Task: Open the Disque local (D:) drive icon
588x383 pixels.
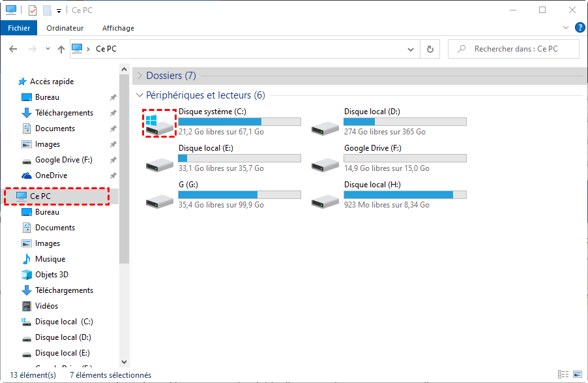Action: [x=326, y=129]
